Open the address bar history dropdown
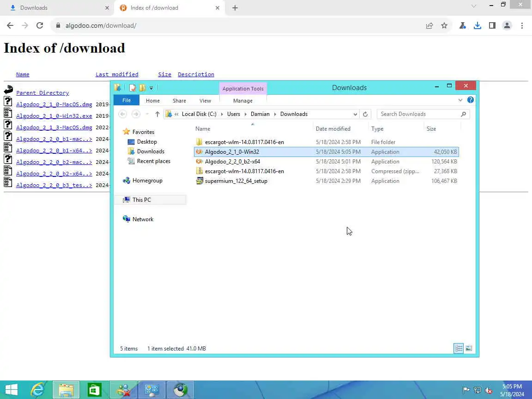This screenshot has height=399, width=532. point(355,114)
